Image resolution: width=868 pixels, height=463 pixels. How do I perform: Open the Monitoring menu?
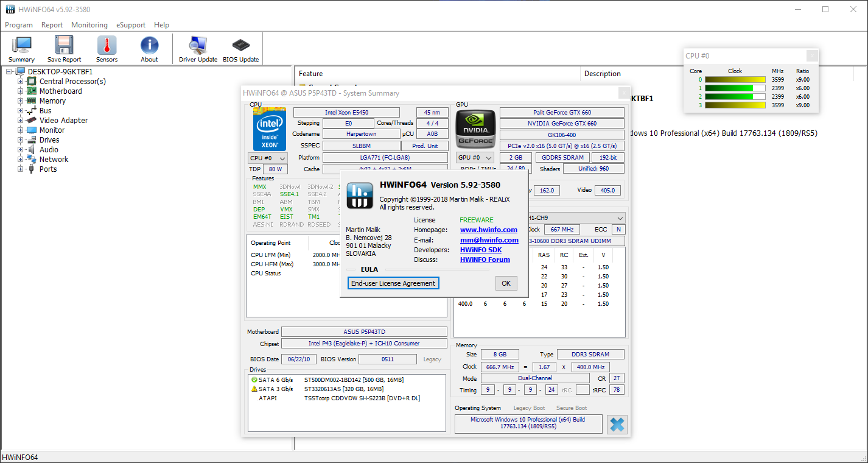coord(89,25)
